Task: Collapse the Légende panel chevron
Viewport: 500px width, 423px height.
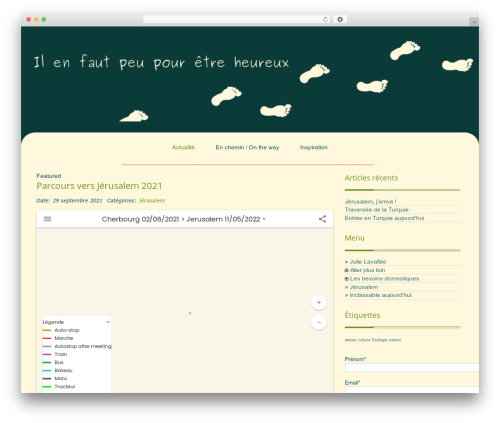Action: (108, 322)
